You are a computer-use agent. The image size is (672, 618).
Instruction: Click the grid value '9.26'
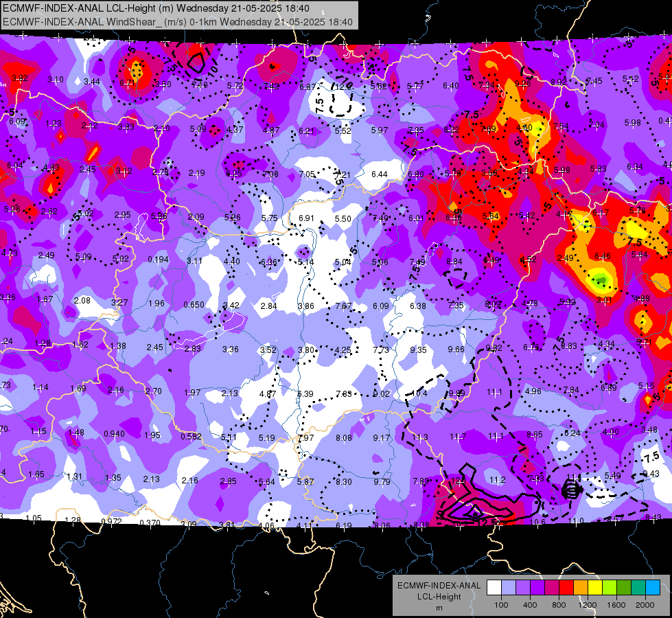pyautogui.click(x=522, y=84)
